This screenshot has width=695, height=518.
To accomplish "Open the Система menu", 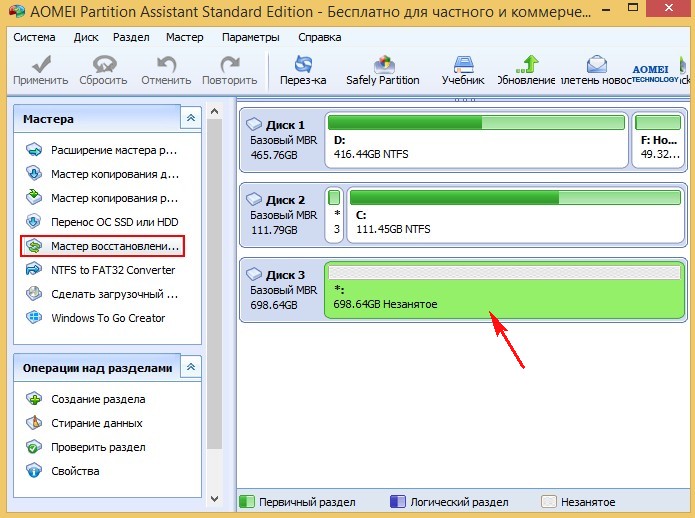I will tap(35, 37).
